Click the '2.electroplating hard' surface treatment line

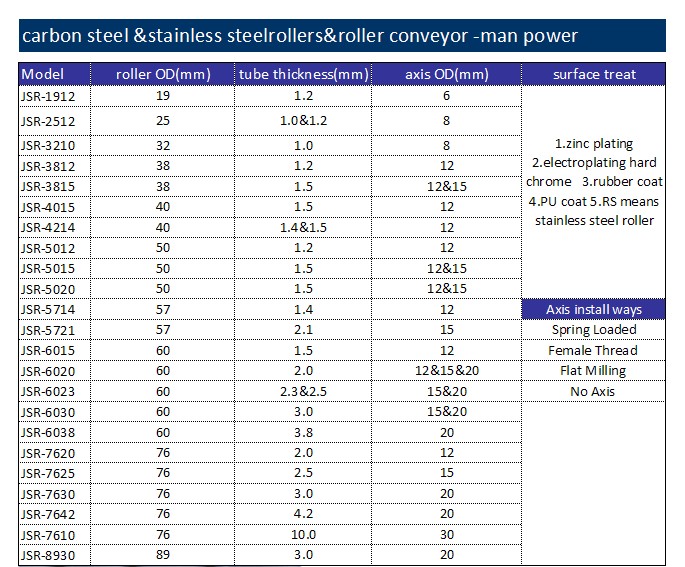coord(594,163)
